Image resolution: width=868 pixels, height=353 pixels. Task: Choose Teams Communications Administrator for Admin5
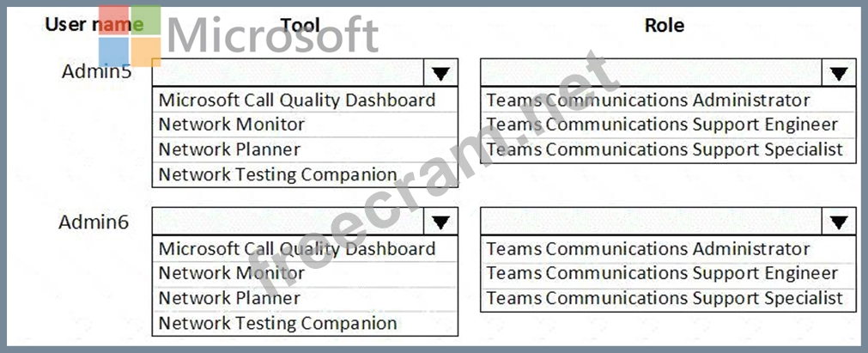pyautogui.click(x=648, y=100)
